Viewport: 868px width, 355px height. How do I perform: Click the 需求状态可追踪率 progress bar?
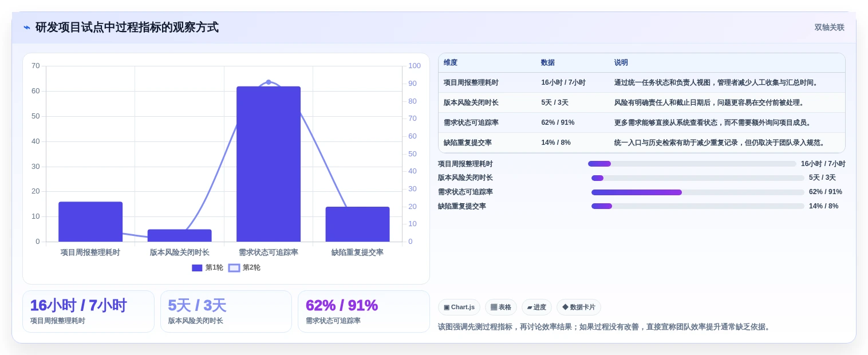tap(698, 192)
